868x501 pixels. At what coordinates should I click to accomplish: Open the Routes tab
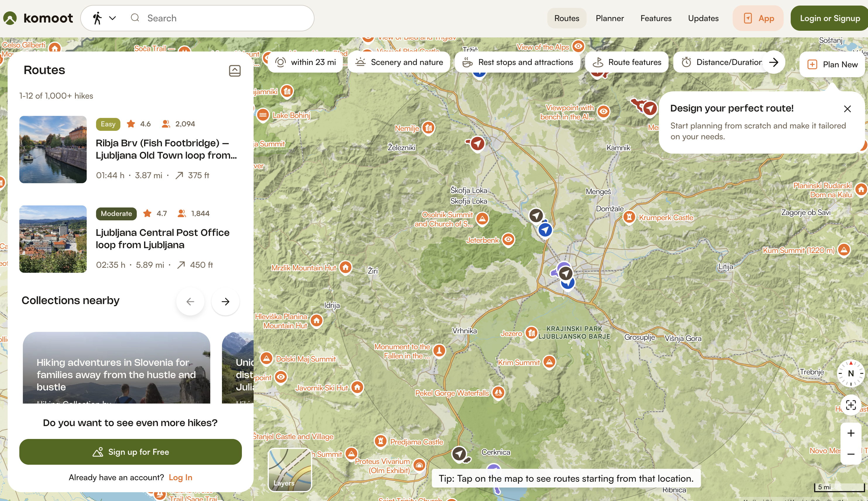pos(566,18)
